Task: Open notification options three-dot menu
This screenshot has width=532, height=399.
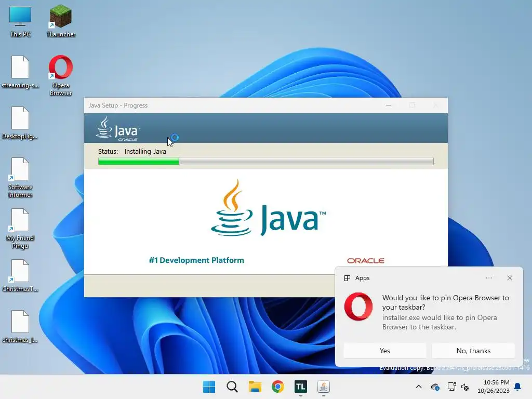Action: click(x=489, y=278)
